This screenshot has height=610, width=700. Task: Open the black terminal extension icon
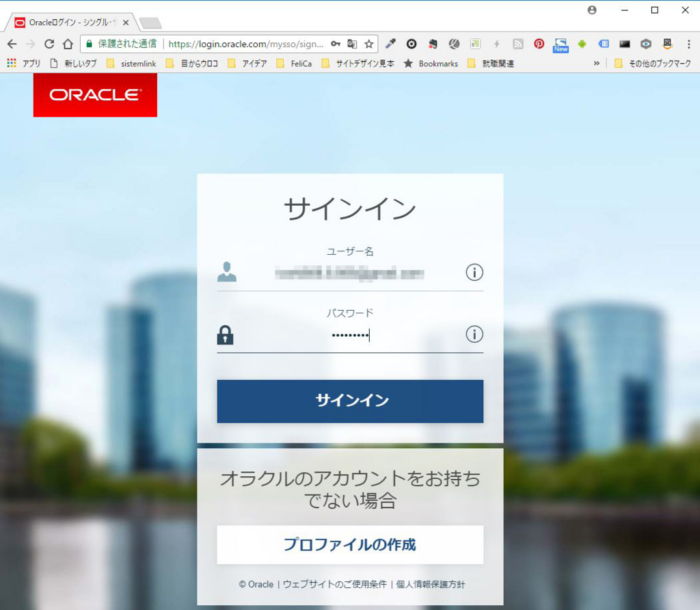[625, 44]
